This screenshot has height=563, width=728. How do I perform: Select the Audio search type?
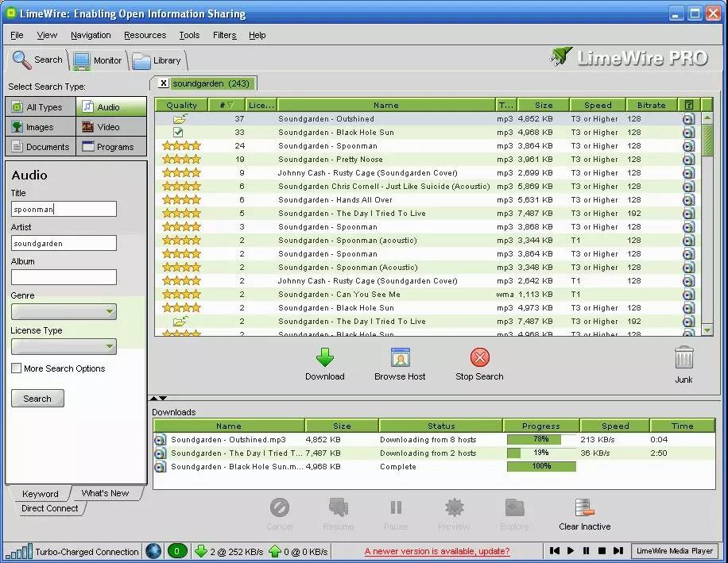[111, 106]
